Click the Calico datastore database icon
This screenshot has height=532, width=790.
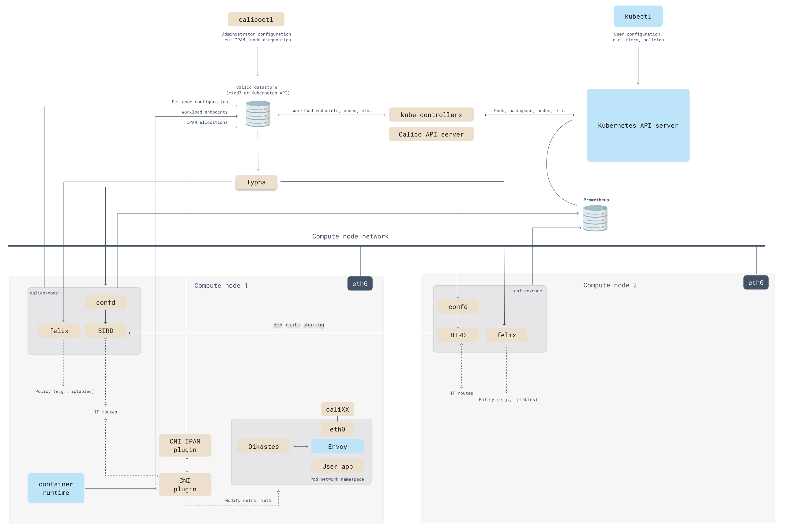[258, 114]
